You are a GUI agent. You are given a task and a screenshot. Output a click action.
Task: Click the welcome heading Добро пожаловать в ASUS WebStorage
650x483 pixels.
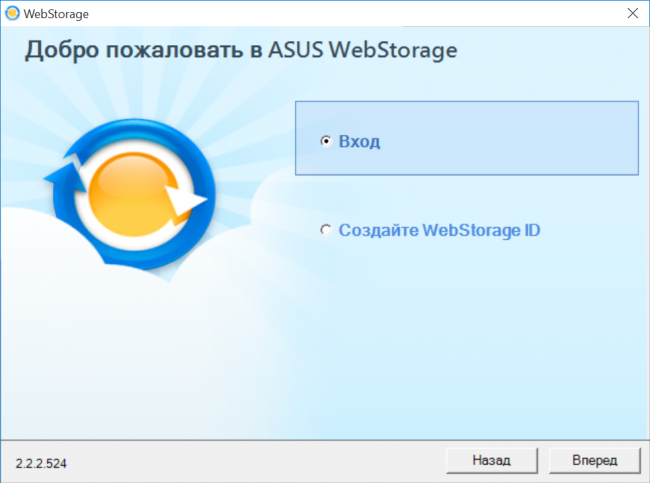pyautogui.click(x=241, y=50)
